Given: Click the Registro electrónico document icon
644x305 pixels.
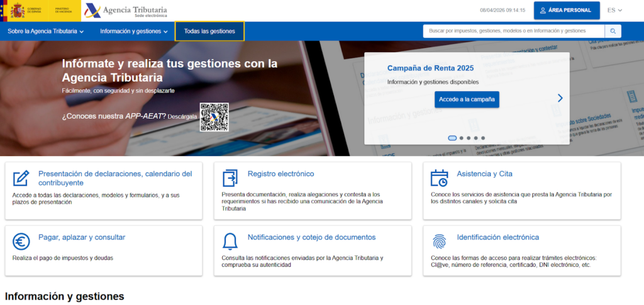Looking at the screenshot, I should tap(230, 179).
